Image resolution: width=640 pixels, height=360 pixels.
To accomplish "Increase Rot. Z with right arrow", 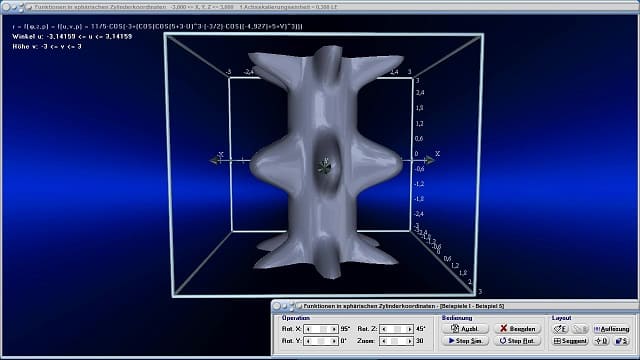I will tap(409, 329).
